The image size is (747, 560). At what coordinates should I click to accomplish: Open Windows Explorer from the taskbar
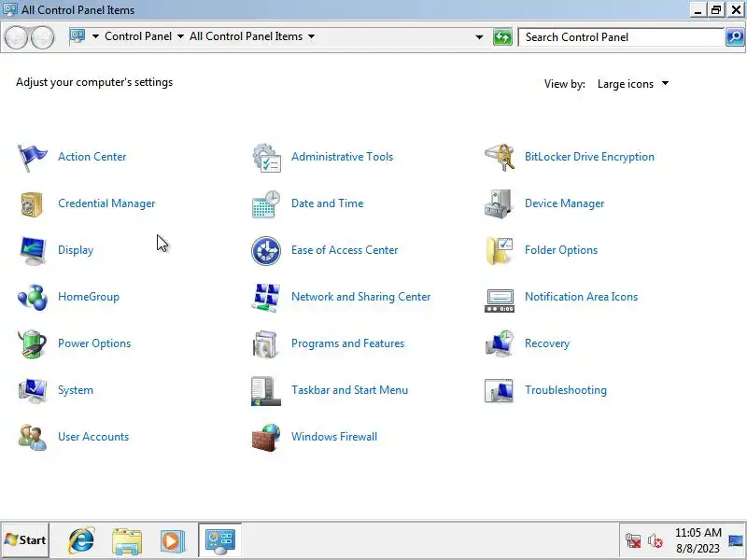[x=127, y=541]
